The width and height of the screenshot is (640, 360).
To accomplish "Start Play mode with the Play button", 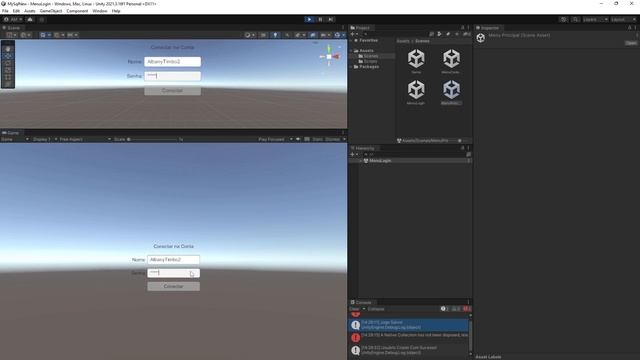I will (309, 19).
